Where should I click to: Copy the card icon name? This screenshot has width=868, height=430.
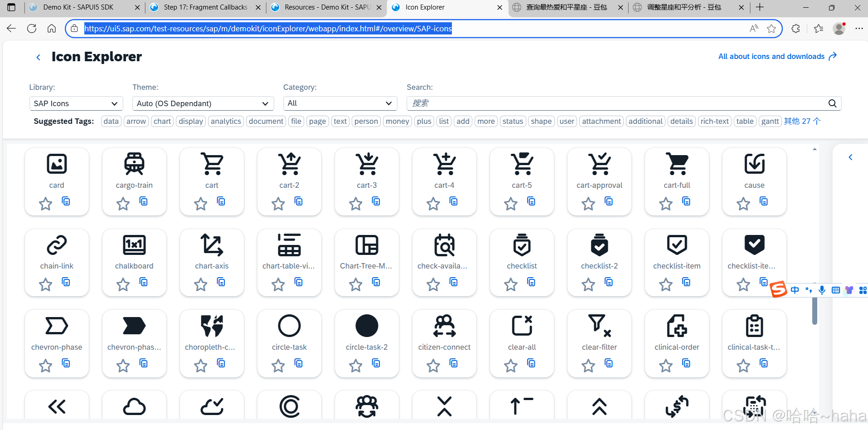[66, 201]
